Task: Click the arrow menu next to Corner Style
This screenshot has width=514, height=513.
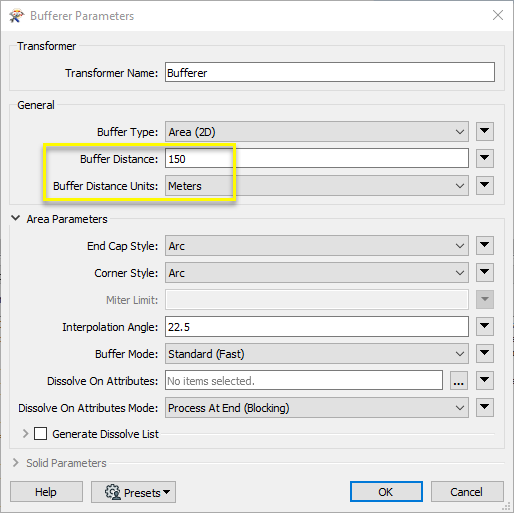Action: click(485, 273)
